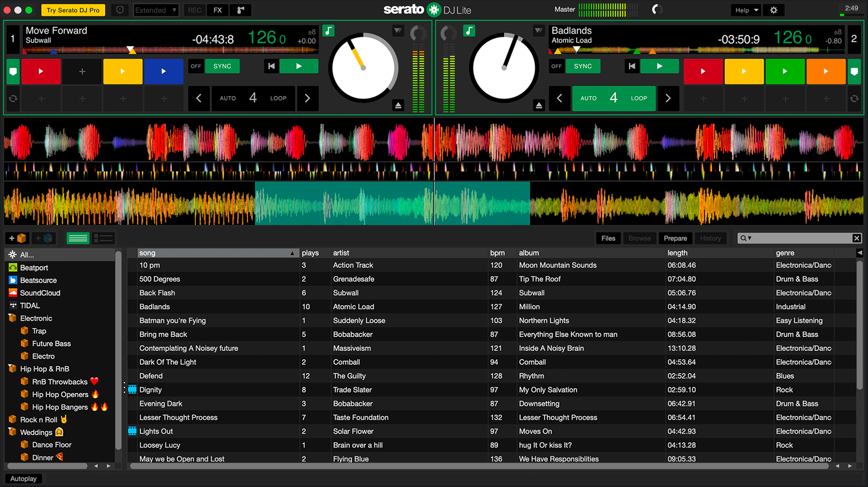Screen dimensions: 868x487
Task: Collapse the Weddings crate
Action: point(13,432)
